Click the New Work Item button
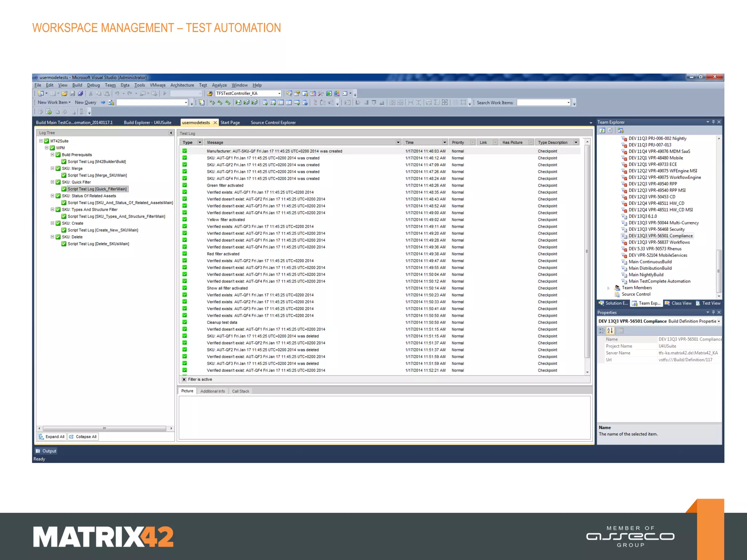This screenshot has width=747, height=560. (x=54, y=103)
